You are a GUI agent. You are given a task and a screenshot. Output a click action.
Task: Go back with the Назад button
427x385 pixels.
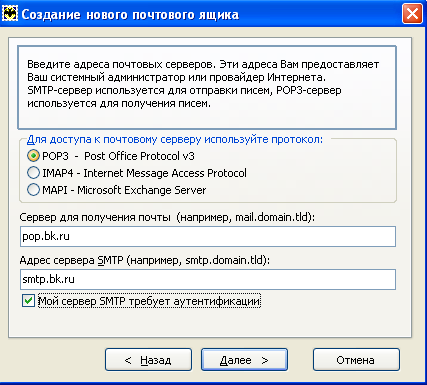(148, 360)
